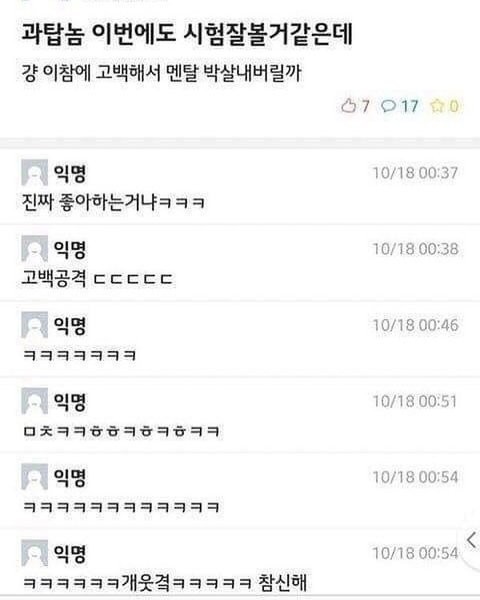Click the avatar of the 00:46 commenter

(34, 325)
